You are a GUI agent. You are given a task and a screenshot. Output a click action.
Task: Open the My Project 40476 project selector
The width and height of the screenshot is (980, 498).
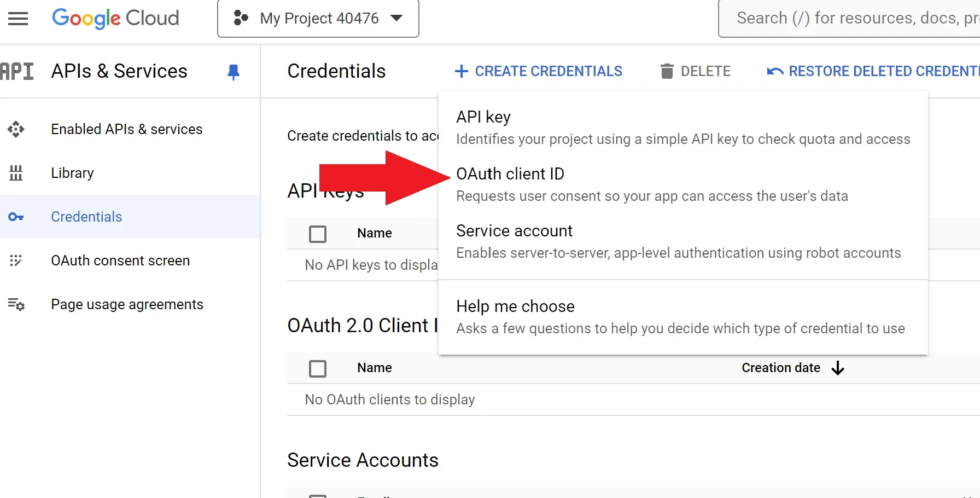pos(318,19)
